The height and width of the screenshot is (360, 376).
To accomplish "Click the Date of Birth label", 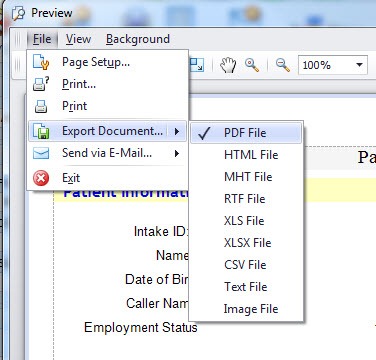I will pos(156,279).
